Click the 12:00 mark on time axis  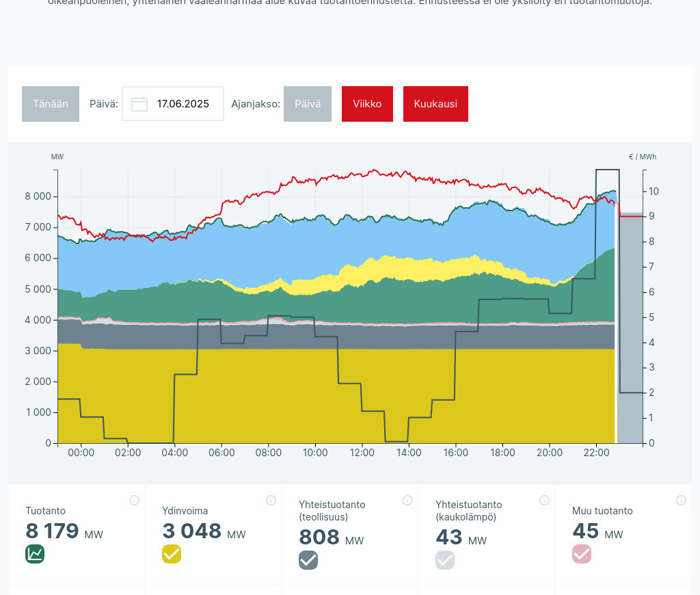tap(362, 453)
